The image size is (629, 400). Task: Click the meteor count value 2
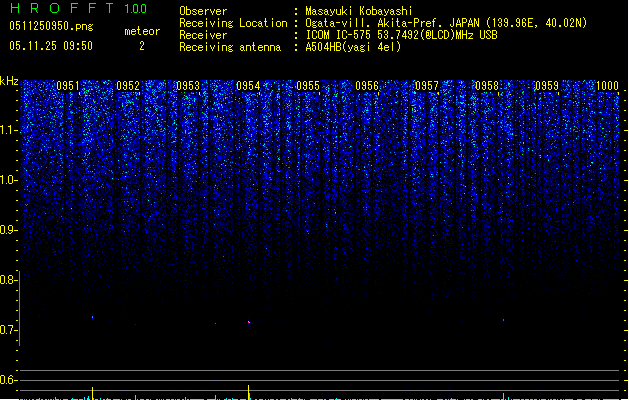(142, 46)
